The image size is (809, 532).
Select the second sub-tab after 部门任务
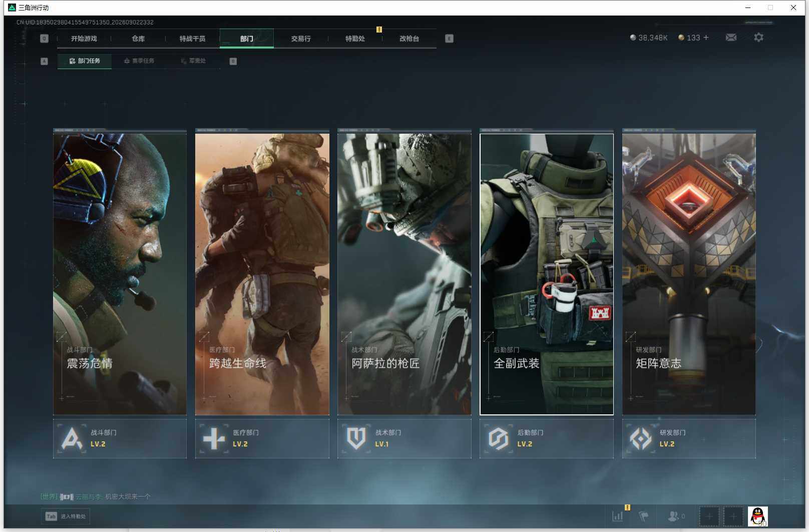(x=139, y=61)
